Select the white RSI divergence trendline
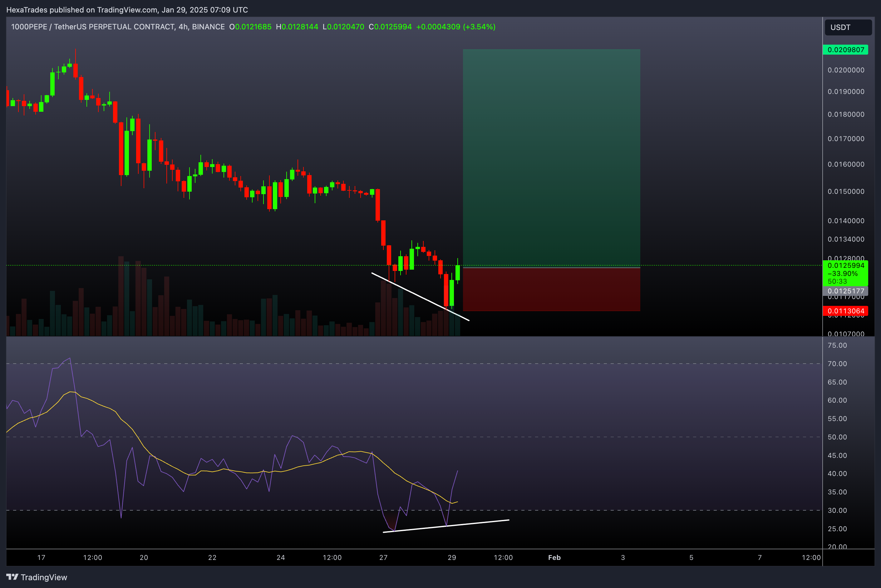Viewport: 881px width, 588px height. [x=446, y=526]
